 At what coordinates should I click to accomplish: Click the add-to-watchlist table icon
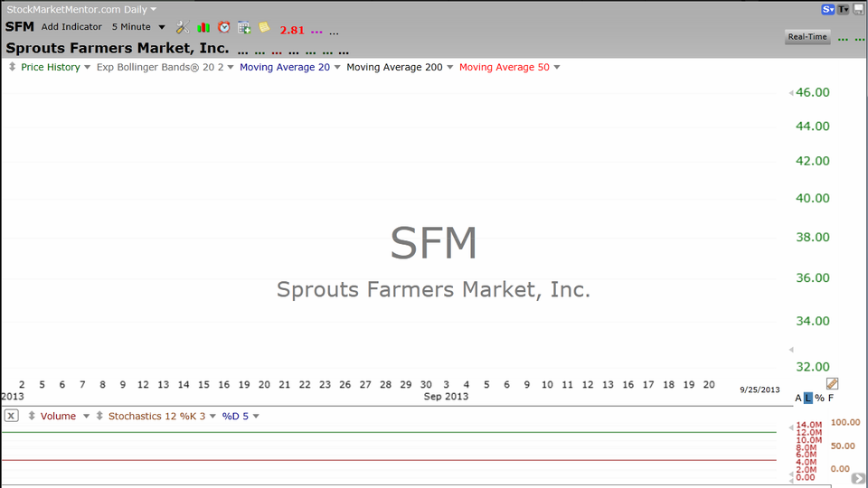(x=244, y=27)
